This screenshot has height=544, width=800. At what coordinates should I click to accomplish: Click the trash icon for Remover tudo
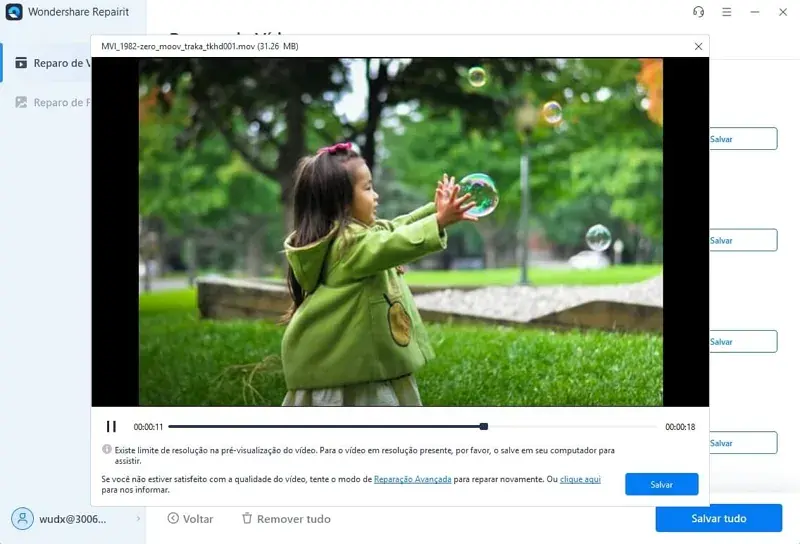click(247, 518)
